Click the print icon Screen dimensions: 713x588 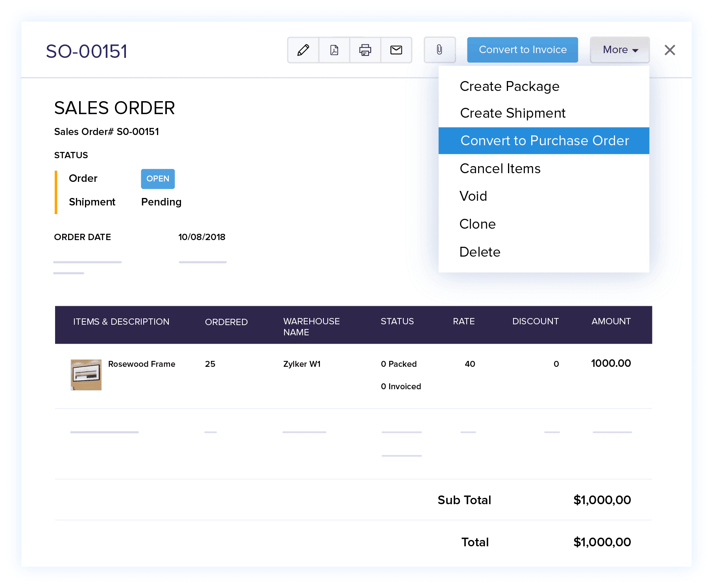[365, 50]
